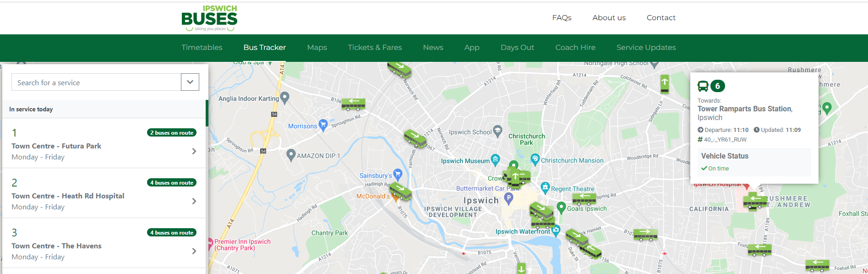The width and height of the screenshot is (868, 274).
Task: Click the 'Chantry Park' map label
Action: pos(329,233)
